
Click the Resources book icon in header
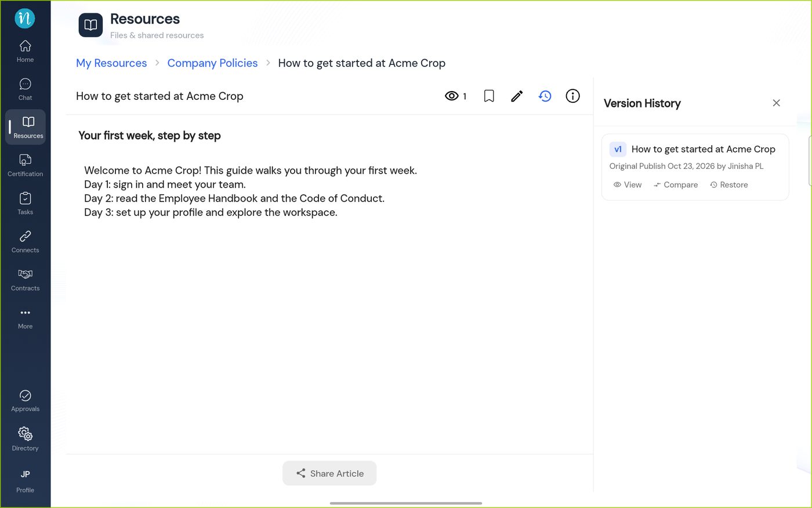[90, 25]
